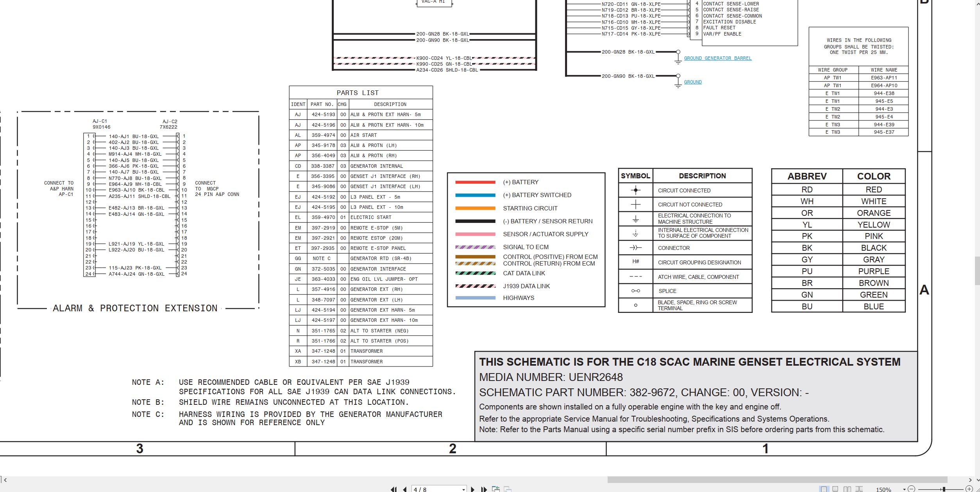
Task: Click wire label M914-AJ4 WH-18-GXL
Action: coord(135,154)
